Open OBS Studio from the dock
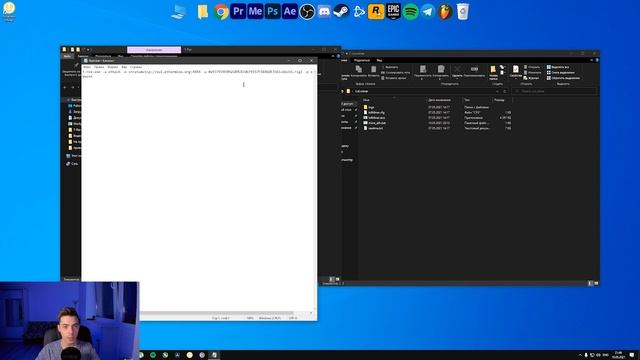640x360 pixels. 307,12
